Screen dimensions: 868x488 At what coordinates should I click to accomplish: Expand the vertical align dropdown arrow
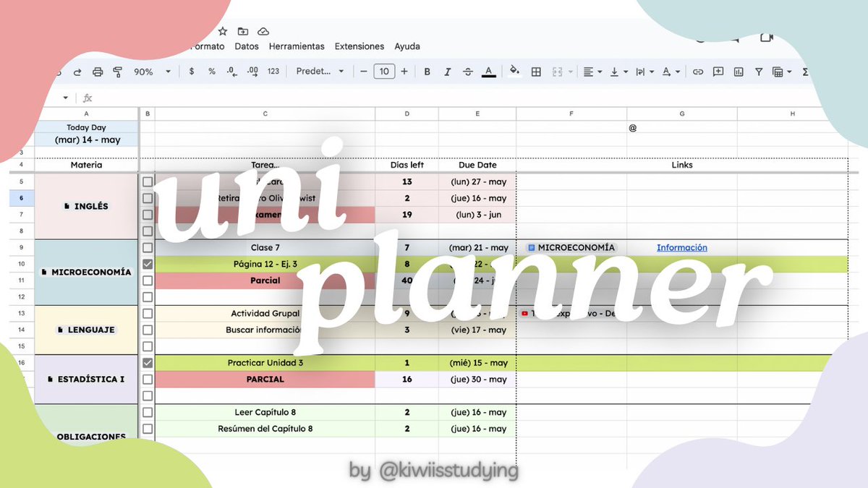(626, 72)
